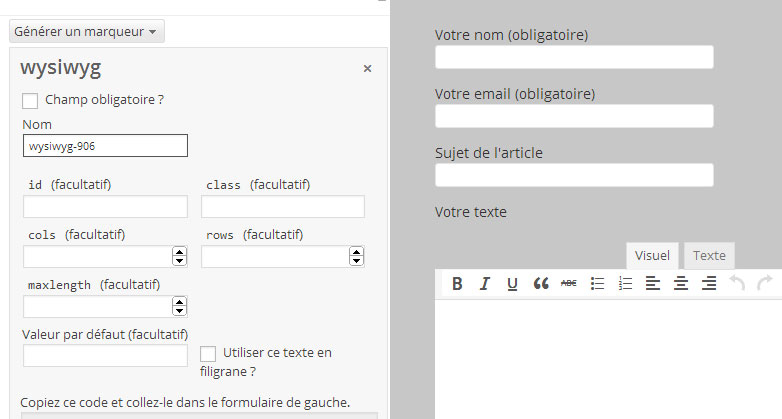Open Générer un marqueur dropdown
Image resolution: width=782 pixels, height=419 pixels.
(87, 31)
